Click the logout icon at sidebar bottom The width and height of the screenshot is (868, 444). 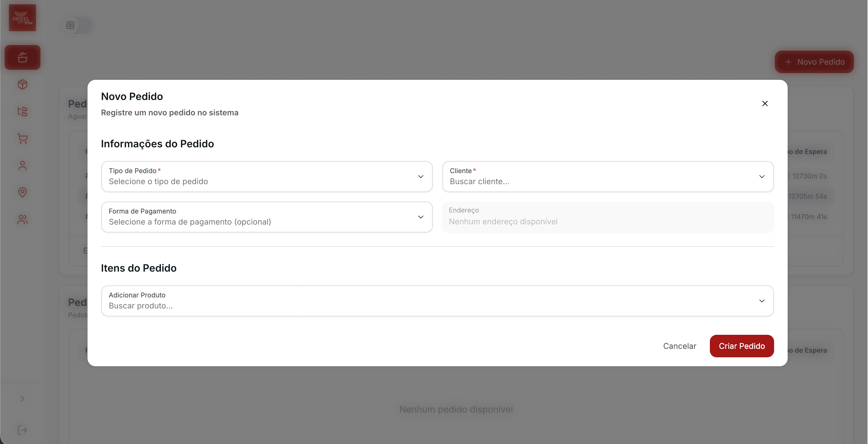click(x=22, y=430)
